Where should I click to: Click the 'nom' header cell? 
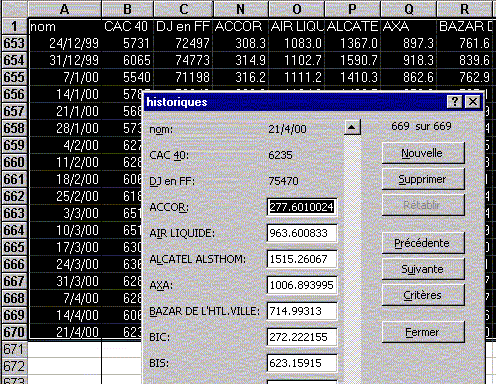tap(65, 26)
